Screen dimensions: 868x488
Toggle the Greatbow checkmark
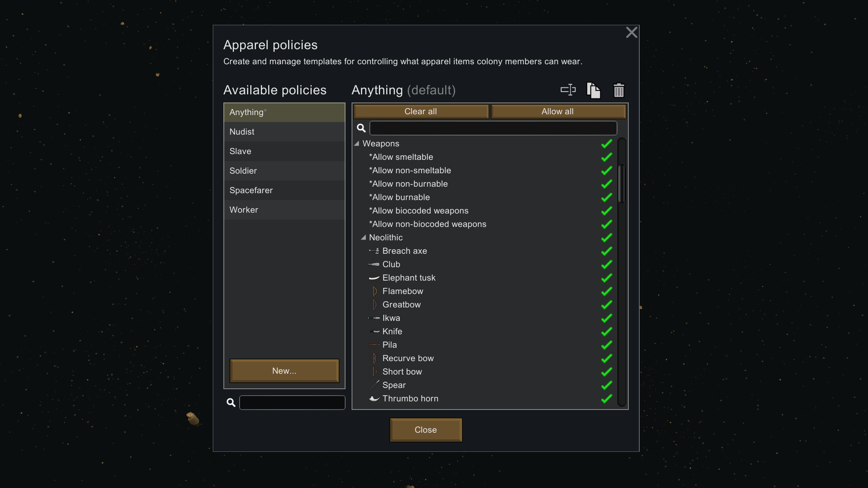tap(606, 305)
